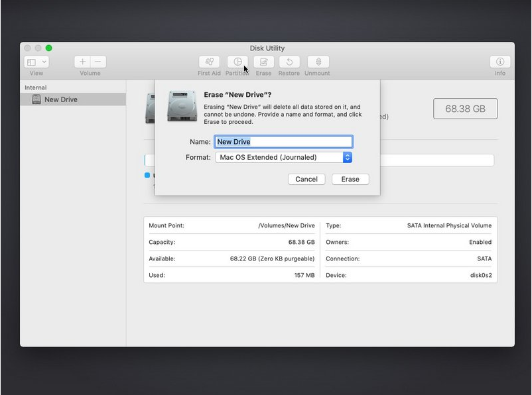532x395 pixels.
Task: Click the add volume plus button
Action: 82,62
